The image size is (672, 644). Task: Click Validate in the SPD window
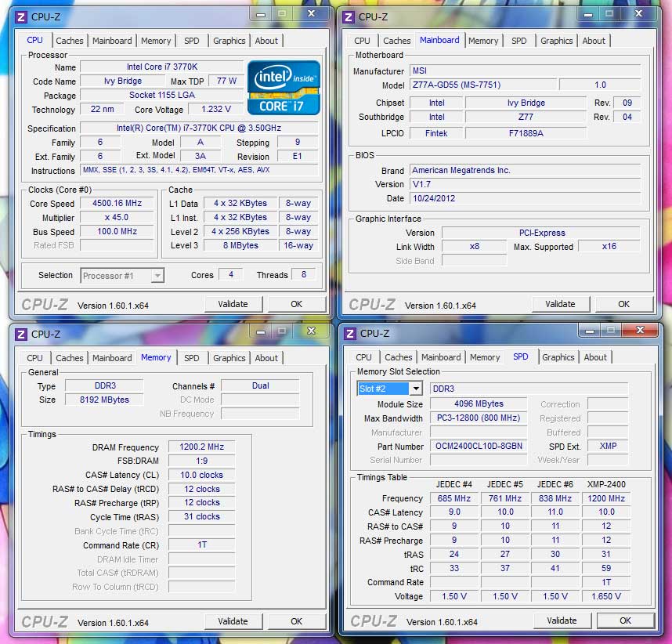(x=562, y=620)
